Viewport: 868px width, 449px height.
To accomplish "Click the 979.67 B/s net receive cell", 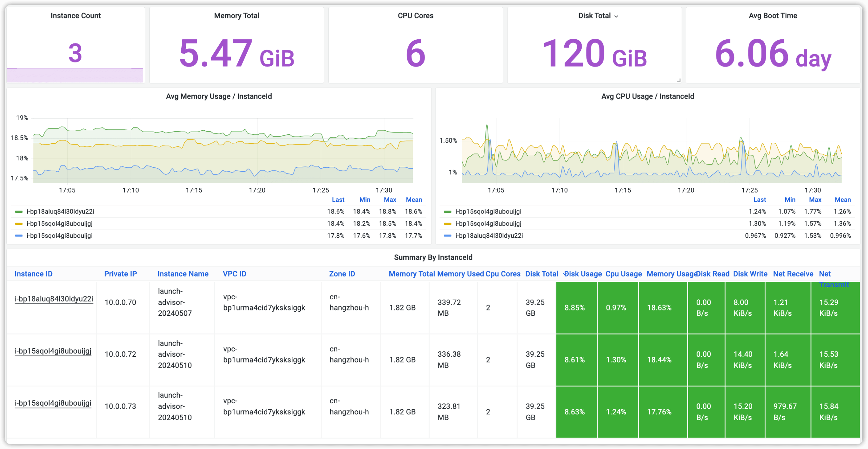I will [787, 412].
